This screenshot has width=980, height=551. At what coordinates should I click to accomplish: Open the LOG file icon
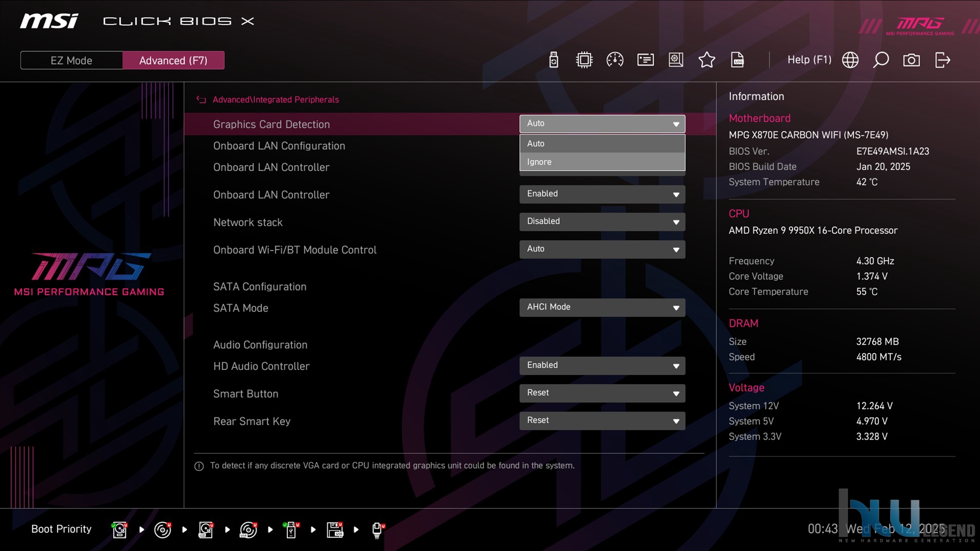click(737, 60)
